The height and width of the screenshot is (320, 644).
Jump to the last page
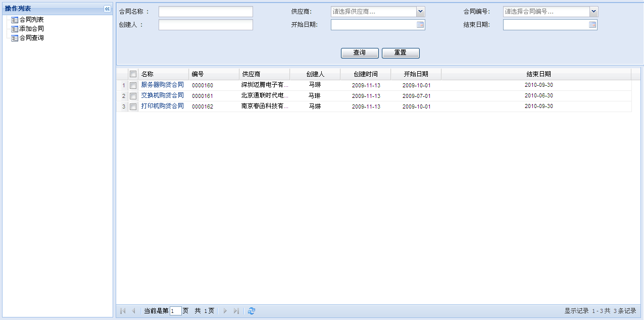(236, 311)
